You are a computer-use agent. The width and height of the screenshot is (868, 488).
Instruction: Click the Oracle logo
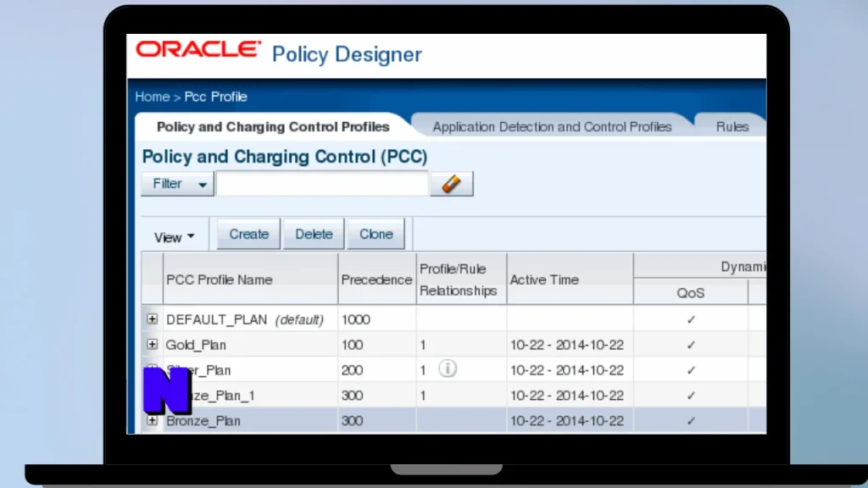click(x=198, y=49)
